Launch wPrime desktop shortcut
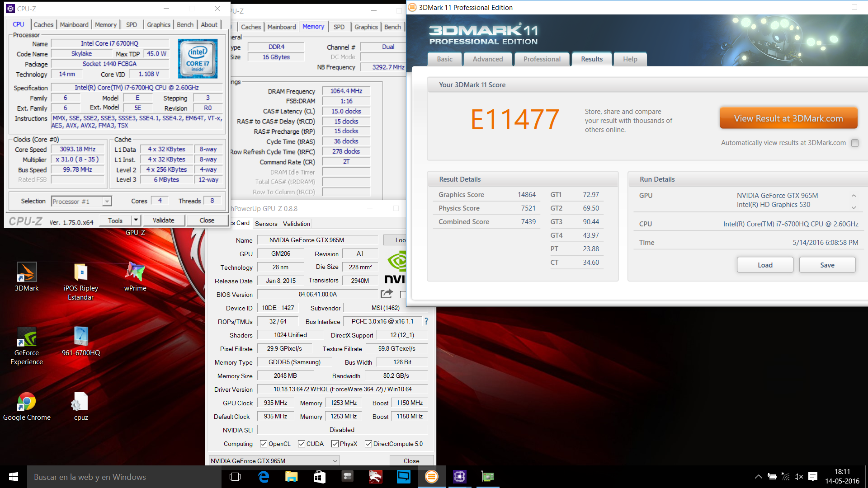Screen dimensions: 868x488 pos(135,277)
